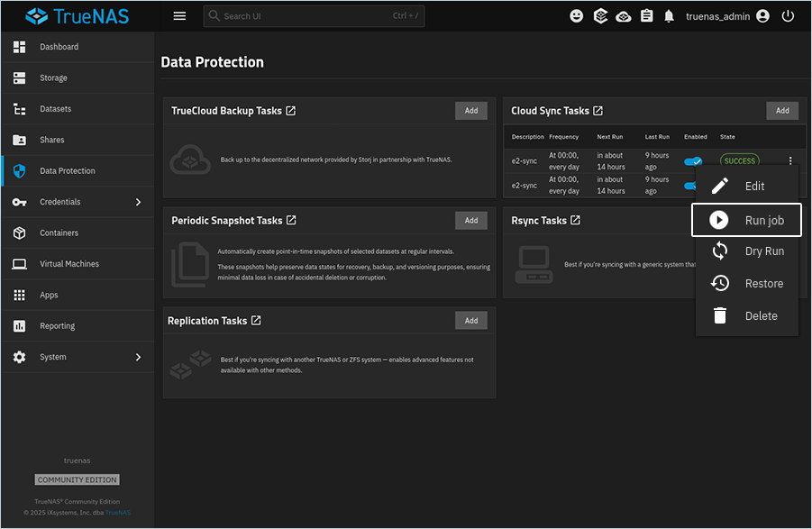812x529 pixels.
Task: Click the Frequency column header
Action: (564, 137)
